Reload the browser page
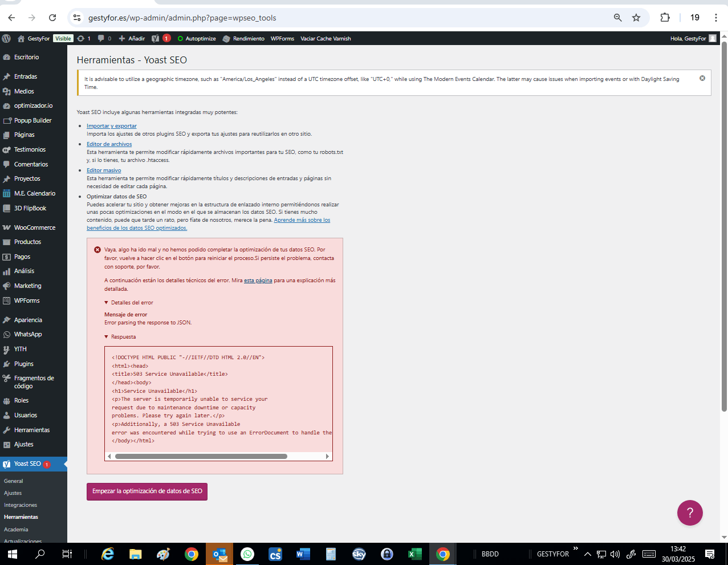The height and width of the screenshot is (565, 728). tap(52, 18)
